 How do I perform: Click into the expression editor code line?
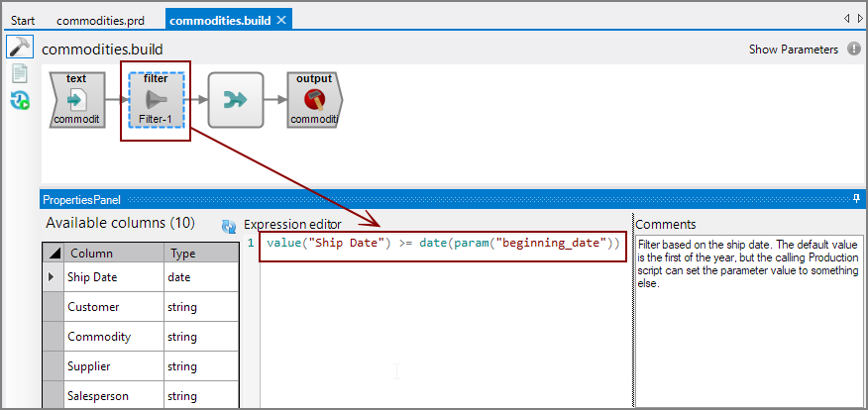pyautogui.click(x=442, y=243)
